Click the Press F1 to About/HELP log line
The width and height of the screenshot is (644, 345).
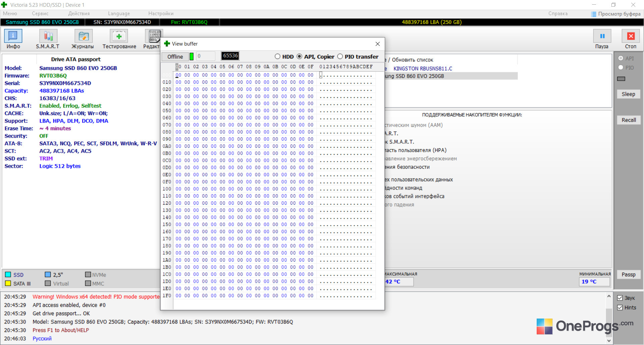click(x=61, y=330)
